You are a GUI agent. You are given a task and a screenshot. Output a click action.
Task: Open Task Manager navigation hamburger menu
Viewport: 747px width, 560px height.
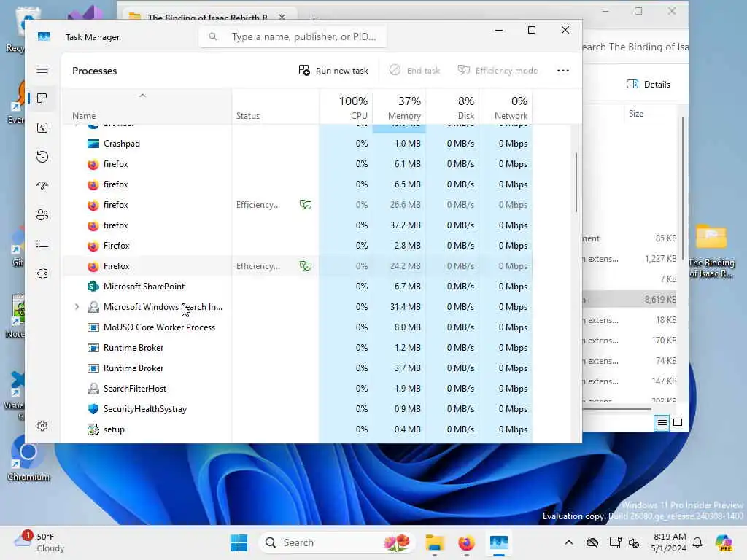tap(42, 69)
